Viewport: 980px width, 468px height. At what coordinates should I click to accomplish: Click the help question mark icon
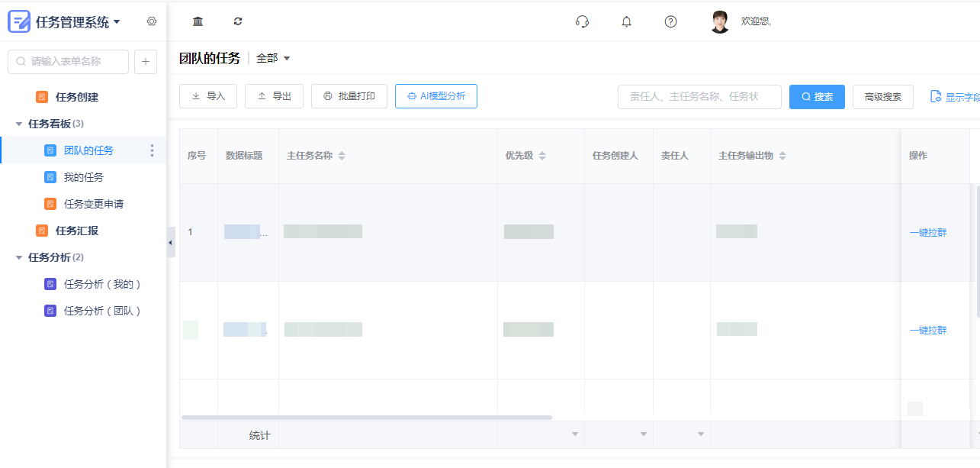point(670,21)
